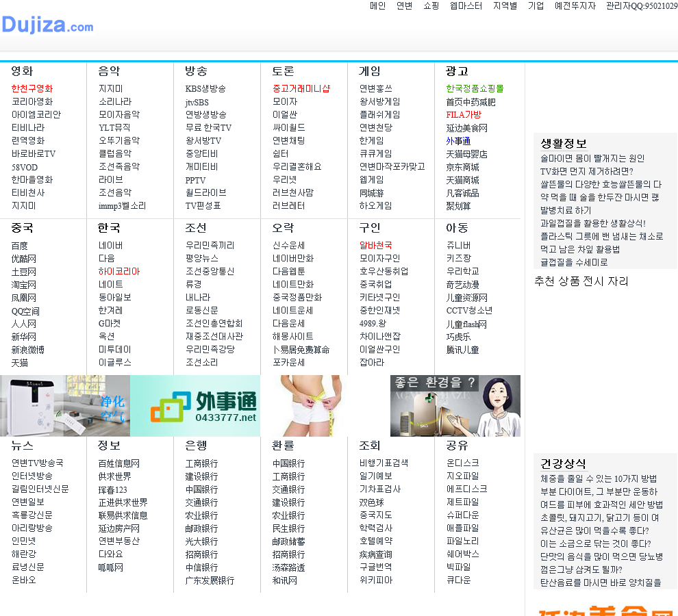Open the 쇼핑 top menu item
The image size is (678, 616).
(x=431, y=5)
